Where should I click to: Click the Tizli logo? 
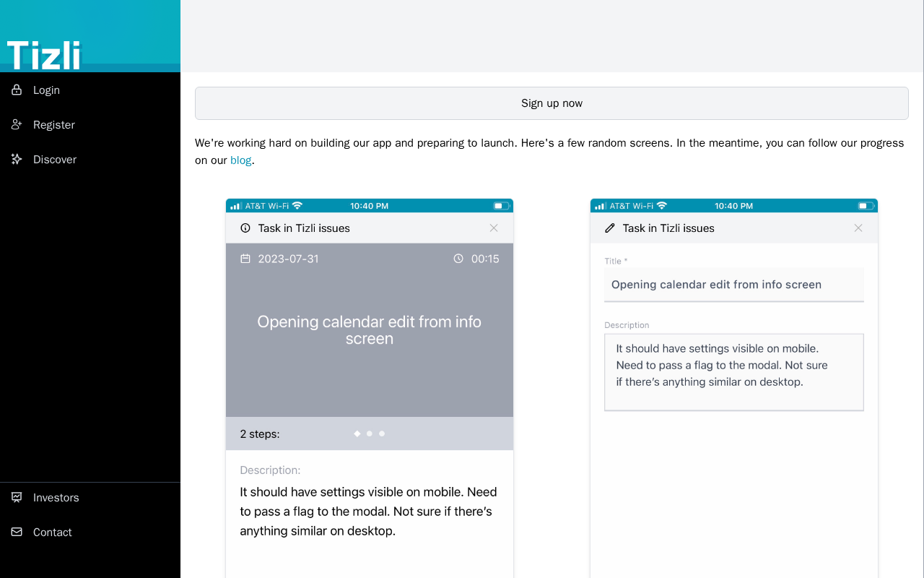coord(44,56)
